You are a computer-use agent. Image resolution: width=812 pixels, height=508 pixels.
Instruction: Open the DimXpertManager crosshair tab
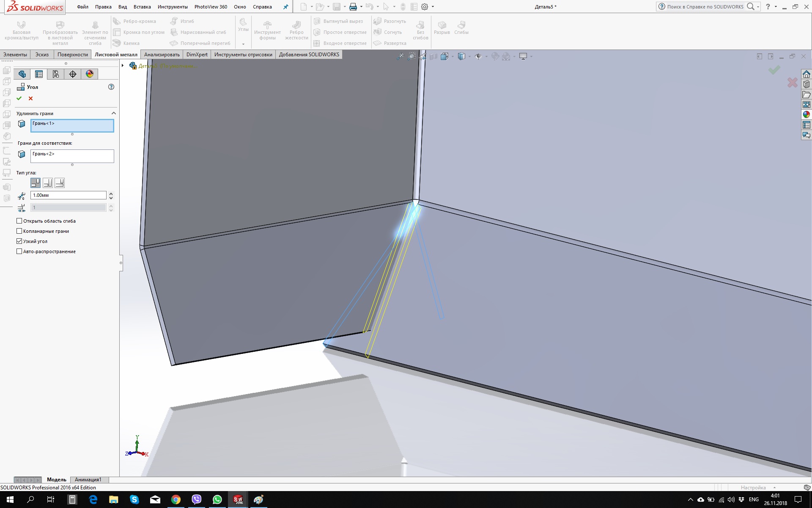73,74
